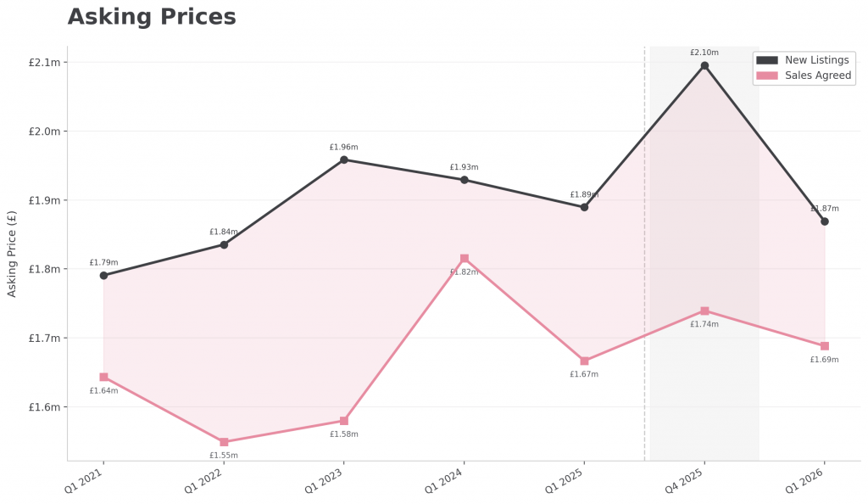This screenshot has width=868, height=504.
Task: Select the New Listings Q4 2025 peak point
Action: pyautogui.click(x=704, y=65)
